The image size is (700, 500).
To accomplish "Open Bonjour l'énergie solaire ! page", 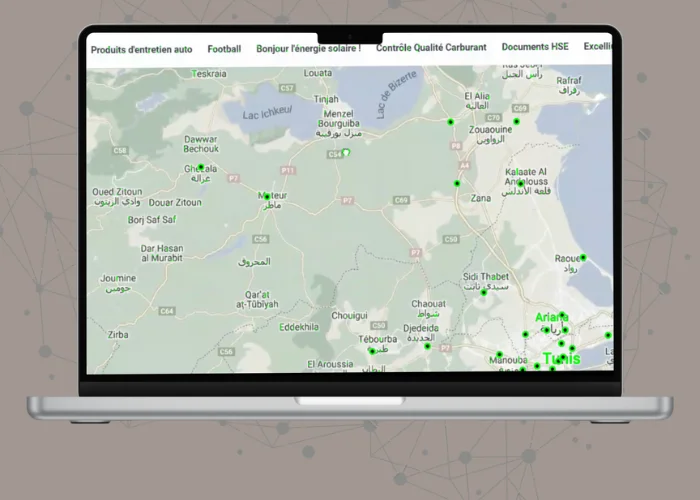I will click(308, 48).
